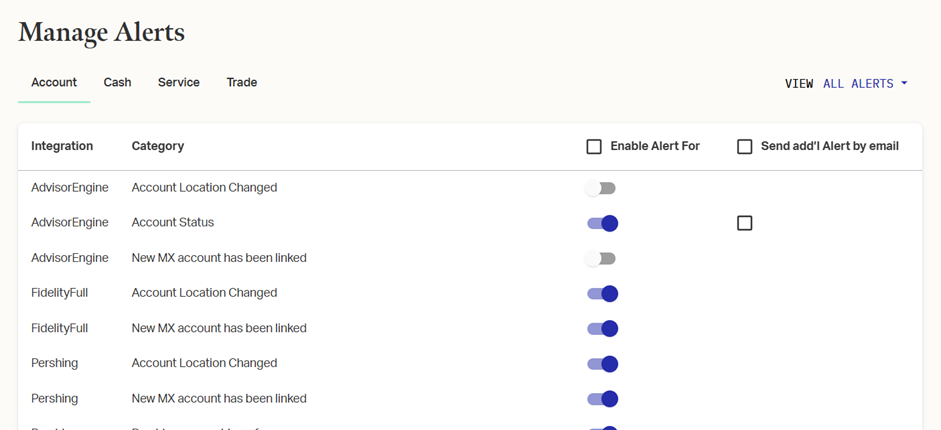Tick the email checkbox for AdvisorEngine Account Status
Viewport: 941px width, 430px height.
click(744, 223)
